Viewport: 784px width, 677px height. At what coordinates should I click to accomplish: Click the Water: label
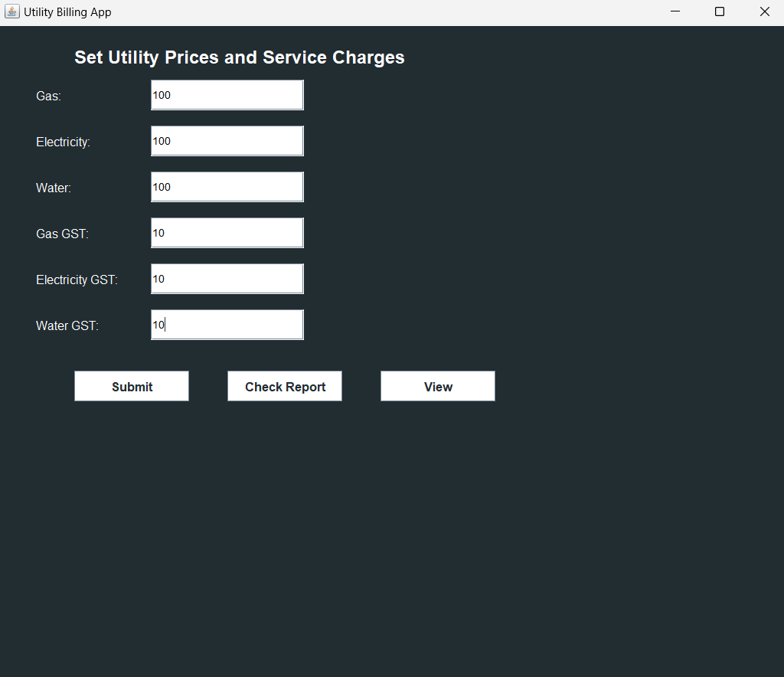pos(53,188)
